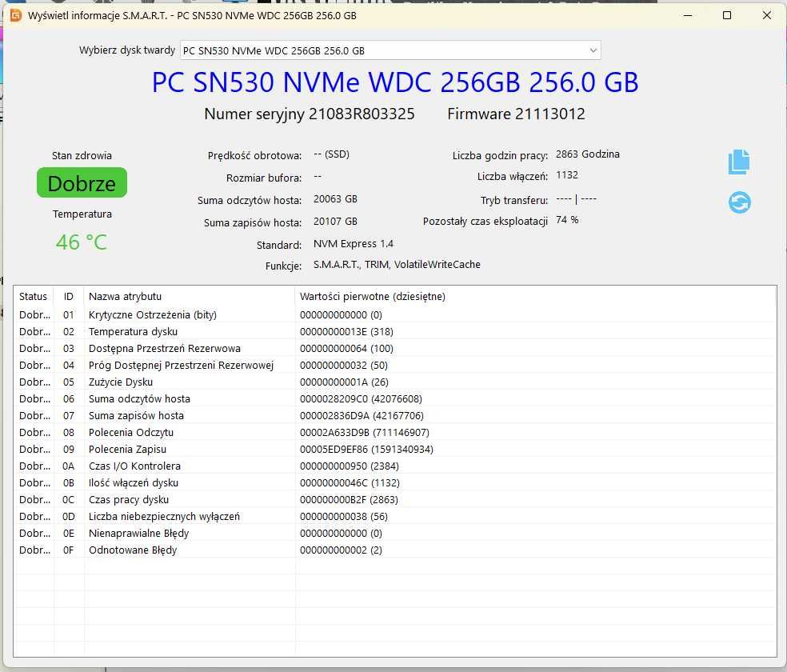The width and height of the screenshot is (787, 672).
Task: Click the value 0000028209C0 (42076608)
Action: tap(361, 399)
